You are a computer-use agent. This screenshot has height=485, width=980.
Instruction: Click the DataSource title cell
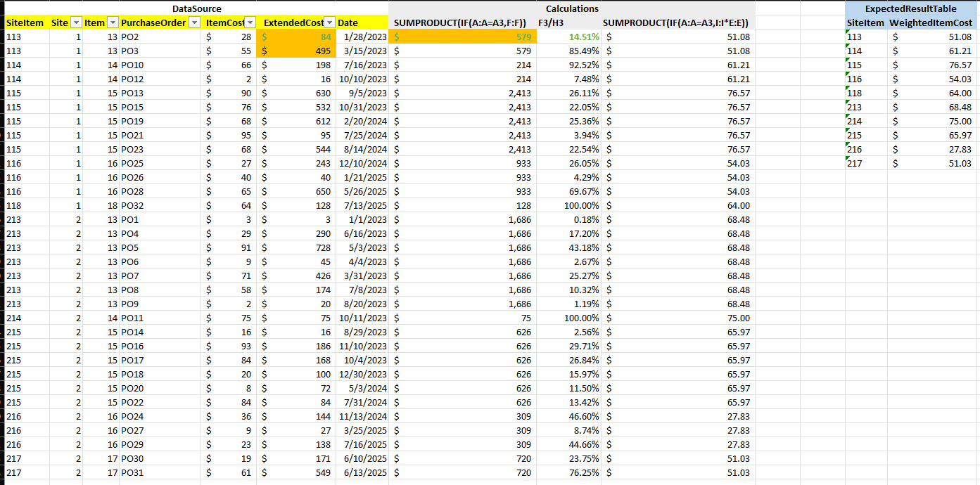tap(196, 8)
